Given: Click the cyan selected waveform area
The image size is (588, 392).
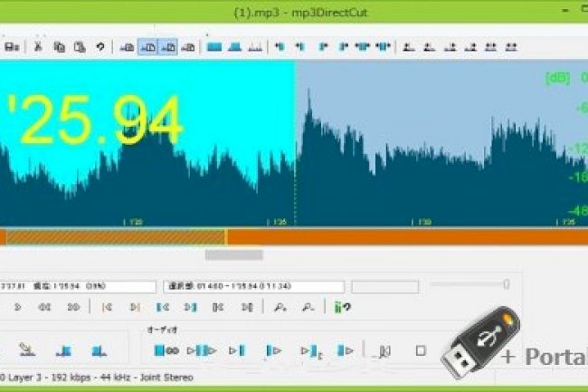Looking at the screenshot, I should (147, 142).
